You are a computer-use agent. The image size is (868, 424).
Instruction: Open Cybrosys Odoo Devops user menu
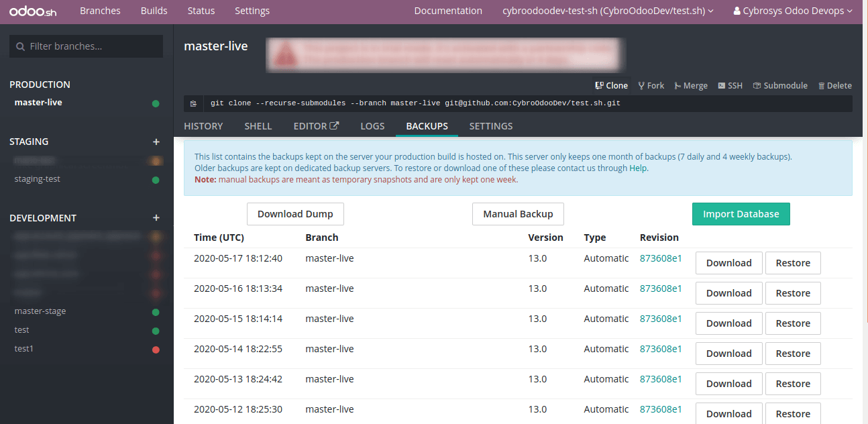point(794,11)
